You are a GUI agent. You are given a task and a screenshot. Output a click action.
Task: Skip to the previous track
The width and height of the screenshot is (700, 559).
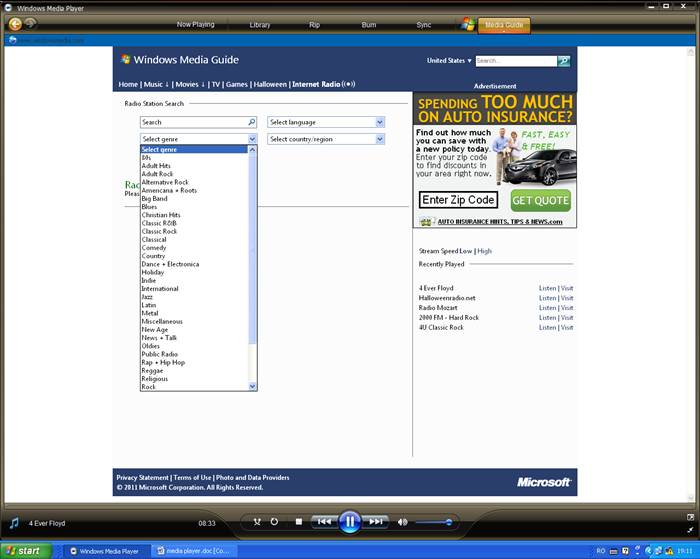pos(325,521)
